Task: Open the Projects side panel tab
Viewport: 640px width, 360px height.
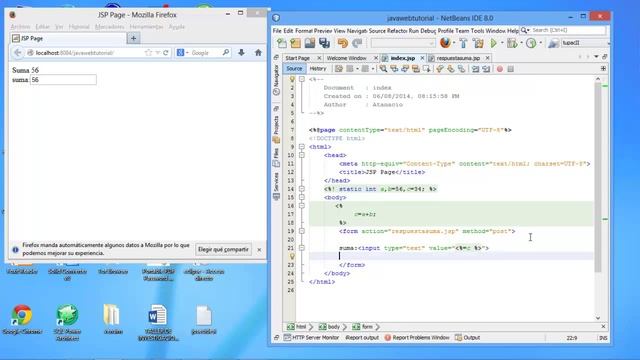Action: 276,129
